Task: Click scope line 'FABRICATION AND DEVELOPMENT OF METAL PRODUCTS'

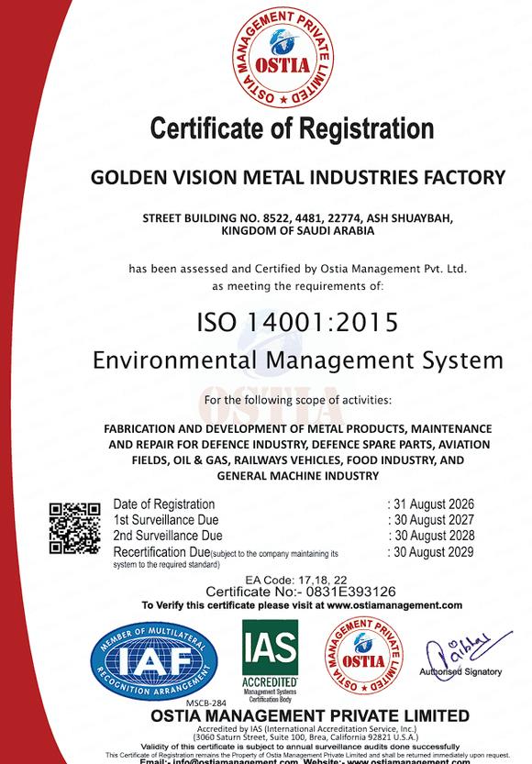Action: coord(298,429)
